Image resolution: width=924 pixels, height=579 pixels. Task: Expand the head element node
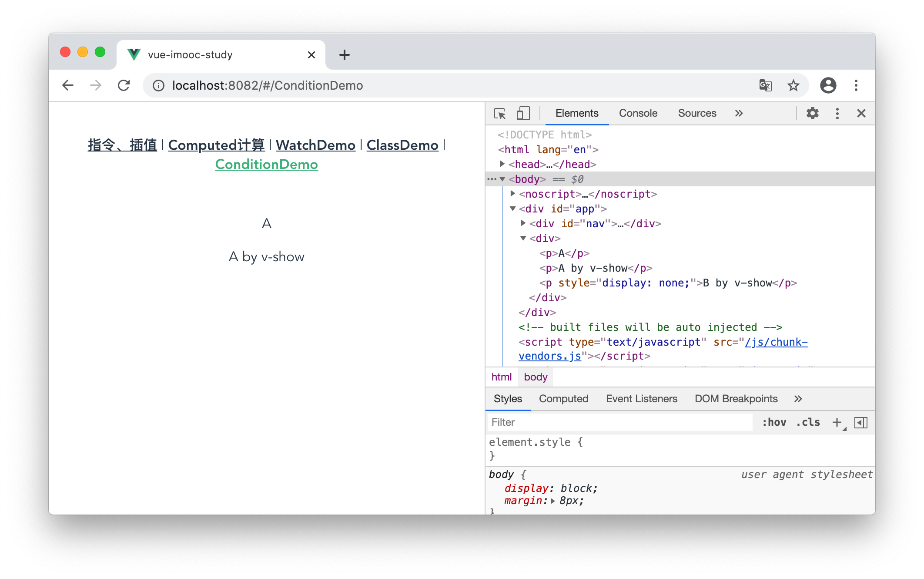click(x=502, y=164)
